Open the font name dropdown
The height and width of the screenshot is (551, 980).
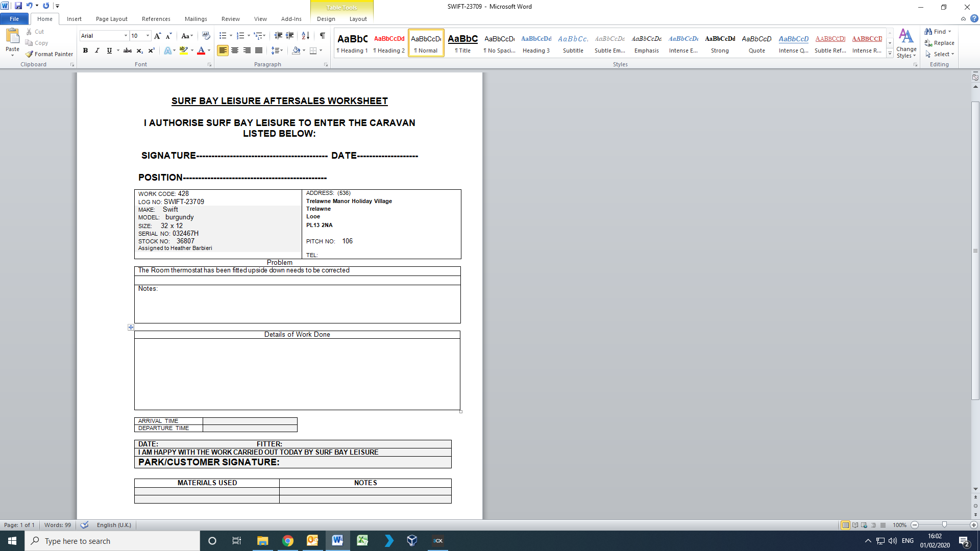[x=126, y=36]
